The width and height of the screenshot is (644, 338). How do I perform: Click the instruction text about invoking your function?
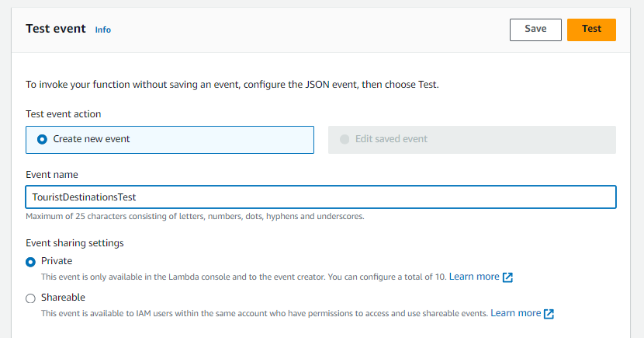[x=233, y=85]
